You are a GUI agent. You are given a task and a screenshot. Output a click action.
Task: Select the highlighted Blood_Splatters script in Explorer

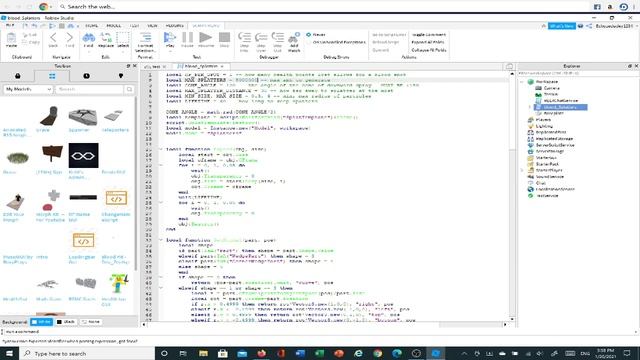[561, 107]
